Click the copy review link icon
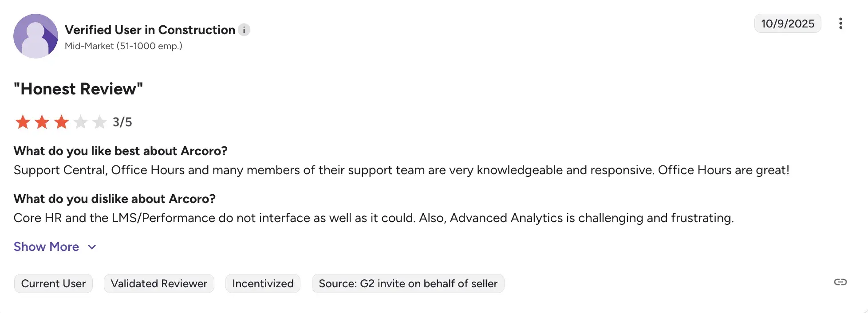868x313 pixels. pos(840,282)
